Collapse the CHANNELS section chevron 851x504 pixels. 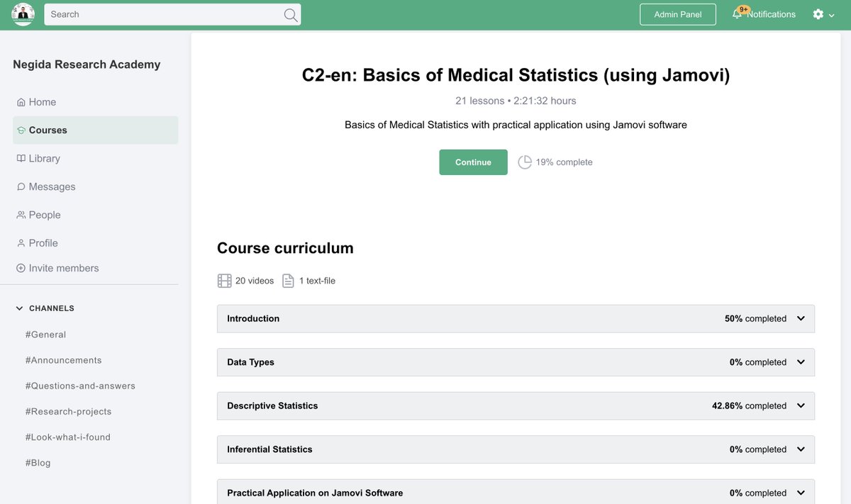coord(20,308)
